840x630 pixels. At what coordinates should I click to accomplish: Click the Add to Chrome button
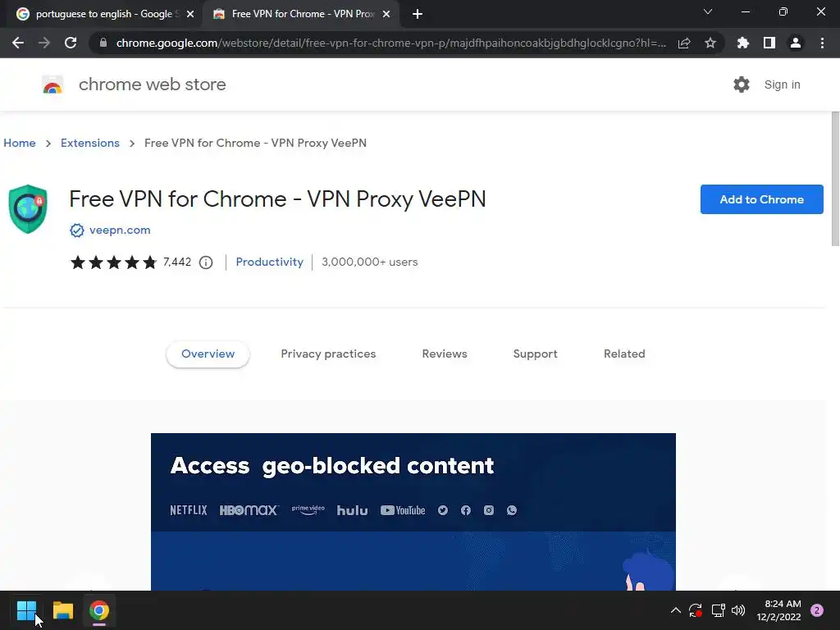pos(761,199)
